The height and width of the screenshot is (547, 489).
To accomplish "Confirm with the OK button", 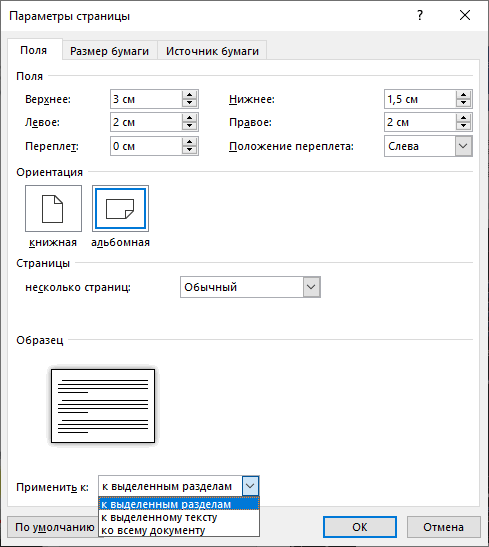I will pos(360,527).
